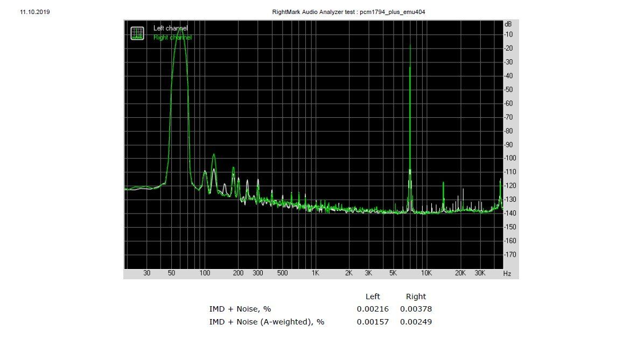644x346 pixels.
Task: Click the 7 kHz spike peak top
Action: [410, 44]
